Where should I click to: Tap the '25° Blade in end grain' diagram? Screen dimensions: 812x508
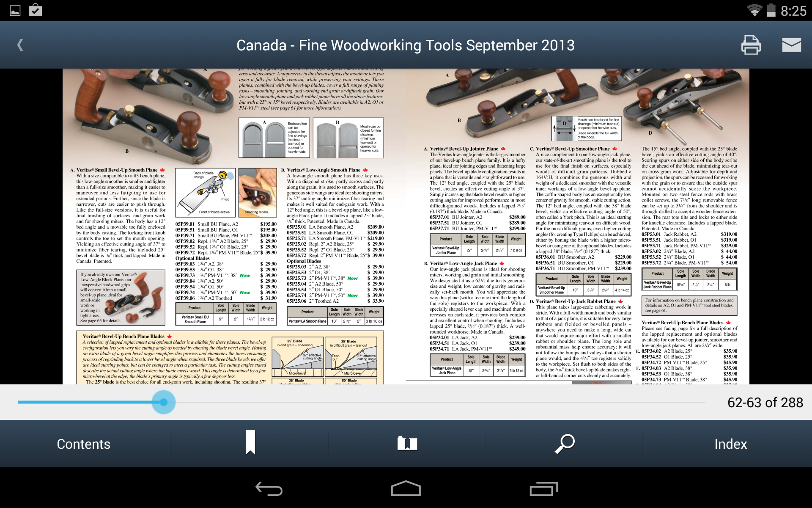tap(297, 356)
